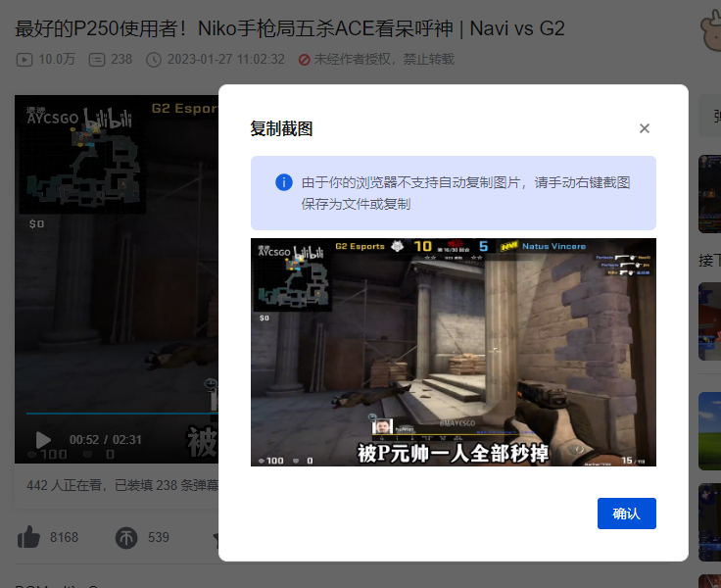This screenshot has height=588, width=721.
Task: Click the clock icon before the upload date
Action: 154,60
